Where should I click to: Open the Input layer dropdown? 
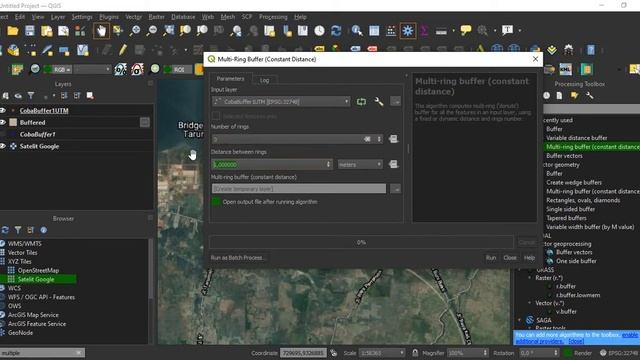coord(281,102)
